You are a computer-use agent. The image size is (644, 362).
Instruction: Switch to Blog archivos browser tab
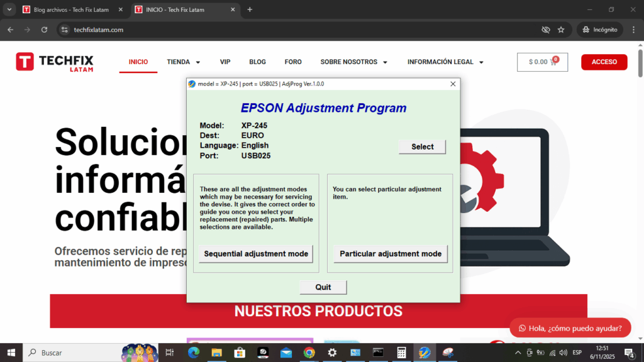pyautogui.click(x=69, y=9)
